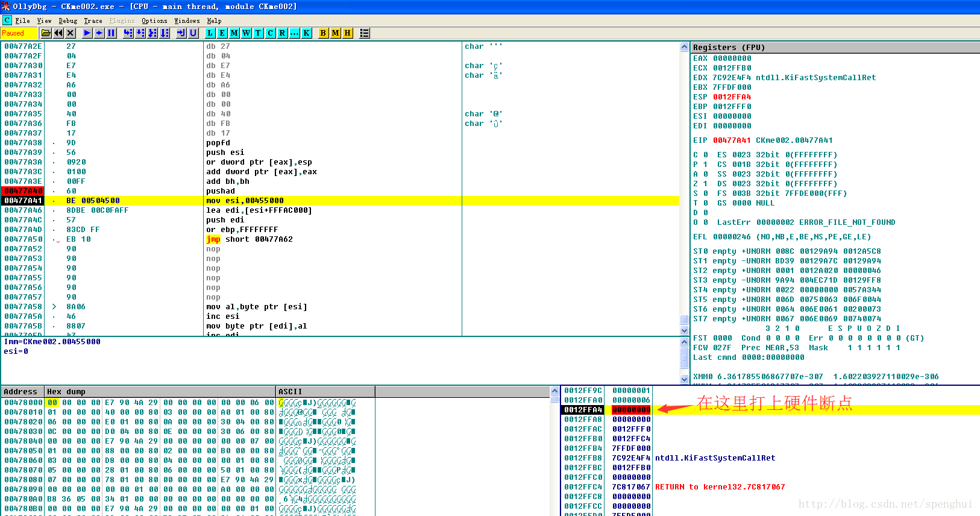Select stack entry RETURN to kernel32.7C817067

pyautogui.click(x=720, y=487)
